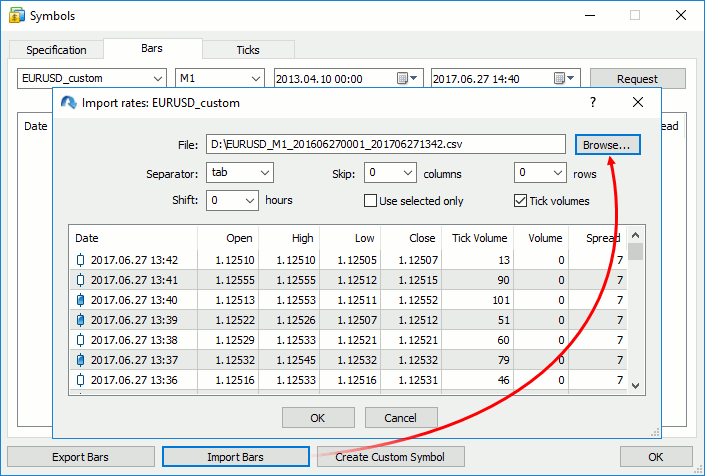Viewport: 705px width, 476px height.
Task: Click the bar icon for 2017.06.27 13:37 row
Action: (81, 360)
